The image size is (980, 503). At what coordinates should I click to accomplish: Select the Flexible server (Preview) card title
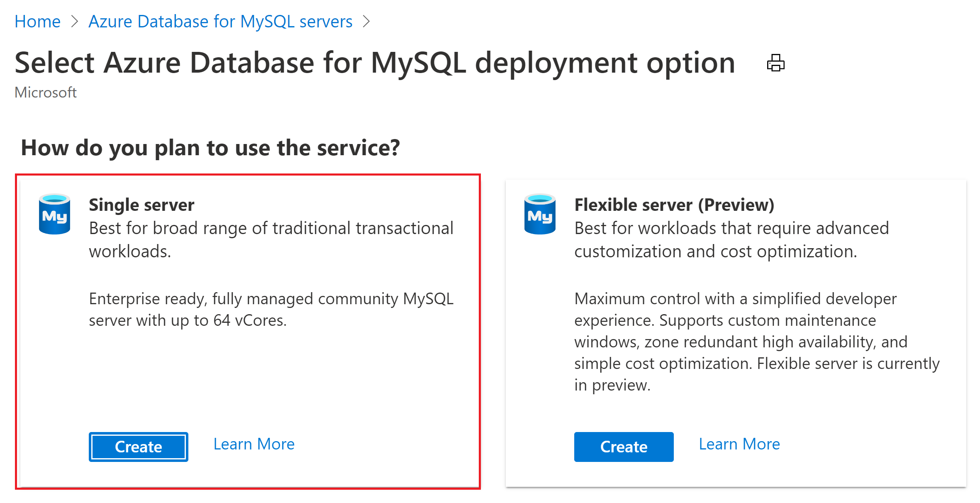pos(674,205)
